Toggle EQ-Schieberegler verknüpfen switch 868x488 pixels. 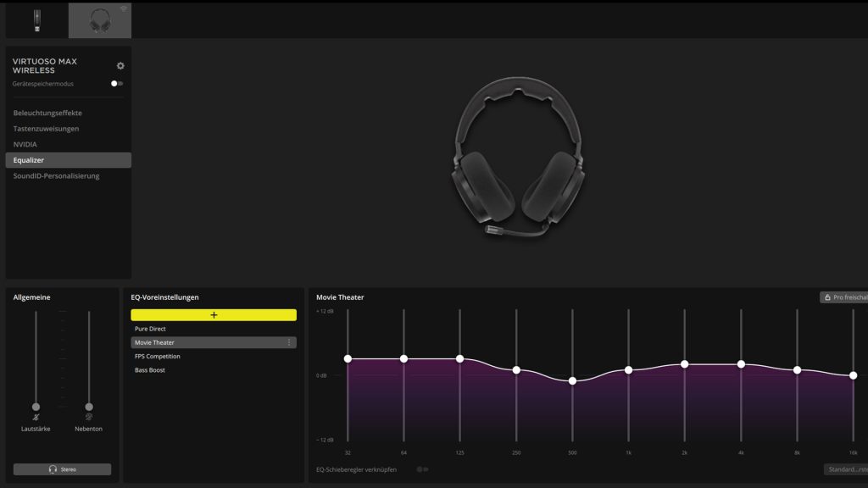click(x=422, y=469)
